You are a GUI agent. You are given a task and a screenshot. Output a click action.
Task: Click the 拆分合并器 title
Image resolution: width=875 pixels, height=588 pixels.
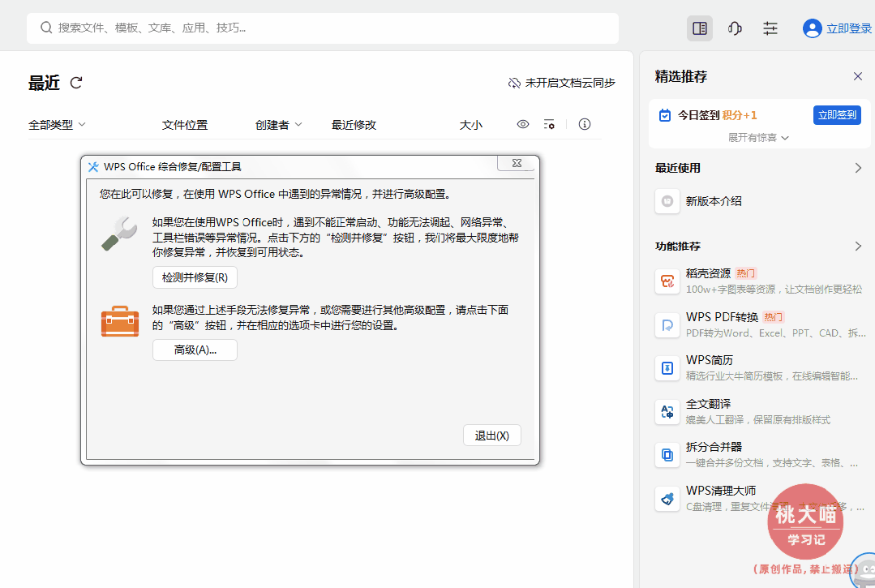[714, 447]
